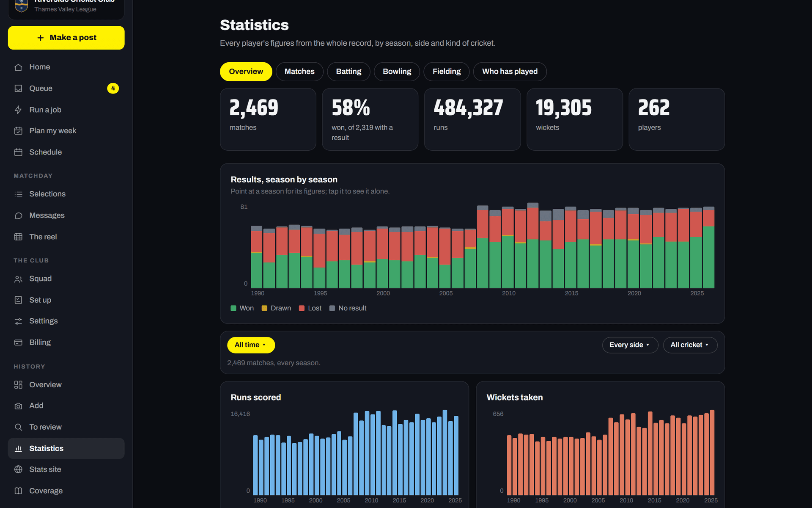Click the Settings sliders icon
Viewport: 812px width, 508px height.
[18, 321]
